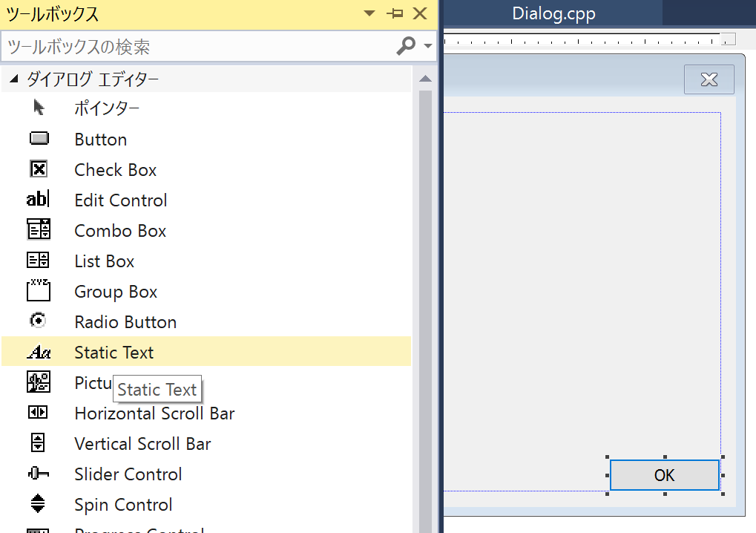Click the toolbox scrollbar up arrow
Viewport: 756px width, 533px height.
pyautogui.click(x=425, y=79)
